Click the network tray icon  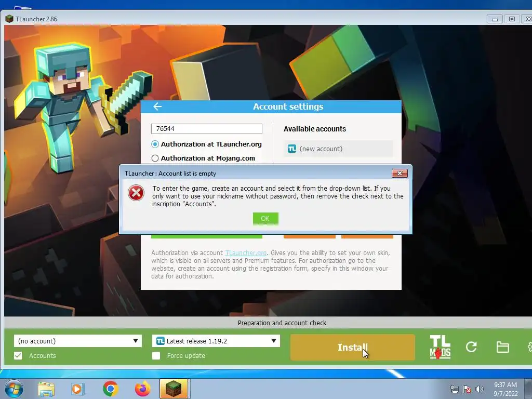click(x=454, y=389)
